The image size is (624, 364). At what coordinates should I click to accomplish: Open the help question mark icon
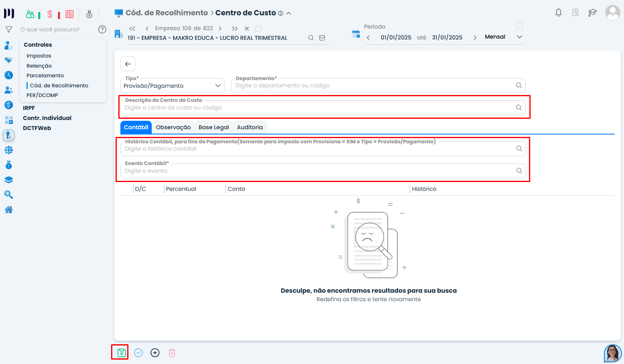pyautogui.click(x=102, y=29)
